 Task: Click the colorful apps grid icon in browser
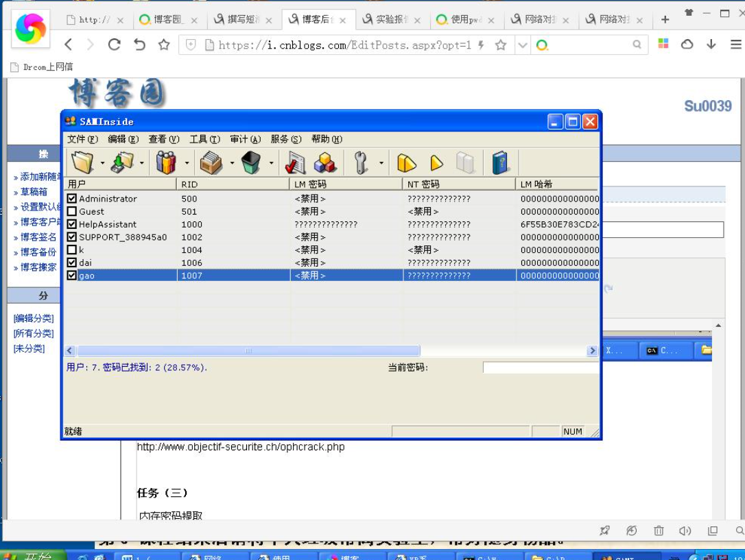[663, 44]
